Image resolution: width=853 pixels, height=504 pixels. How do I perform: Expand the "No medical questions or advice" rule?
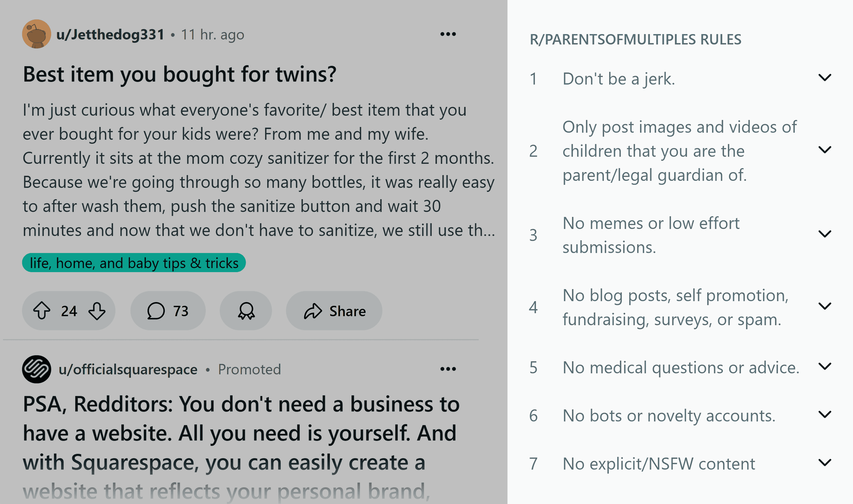coord(824,367)
